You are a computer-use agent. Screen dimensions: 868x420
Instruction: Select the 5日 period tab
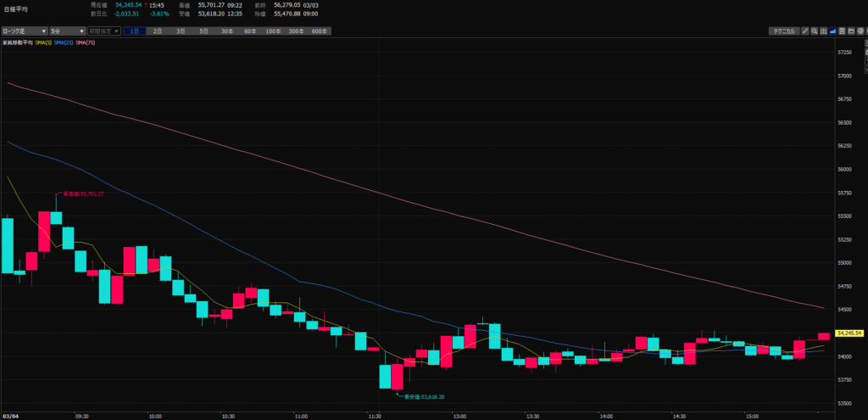[203, 31]
